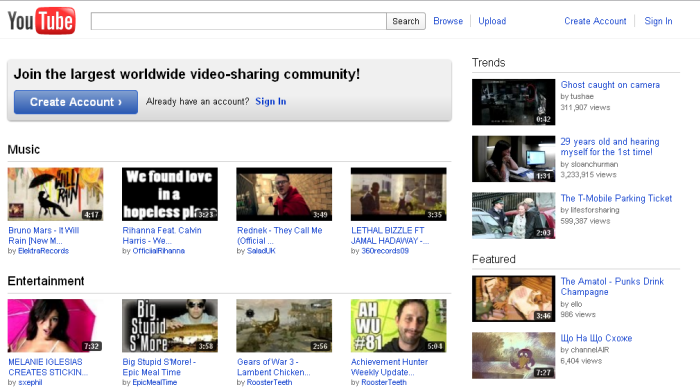Open Big Stupid S'More! Epic Meal Time title
Image resolution: width=700 pixels, height=389 pixels.
[159, 367]
